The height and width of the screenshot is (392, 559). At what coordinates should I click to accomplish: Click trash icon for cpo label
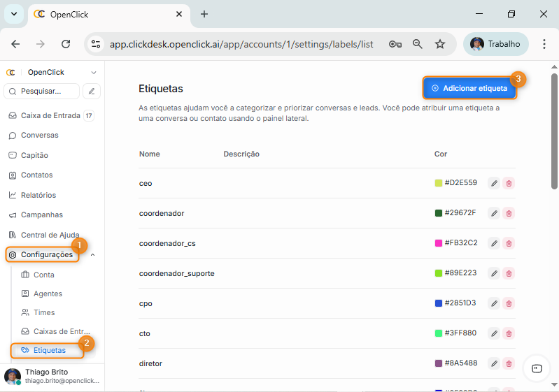point(509,303)
